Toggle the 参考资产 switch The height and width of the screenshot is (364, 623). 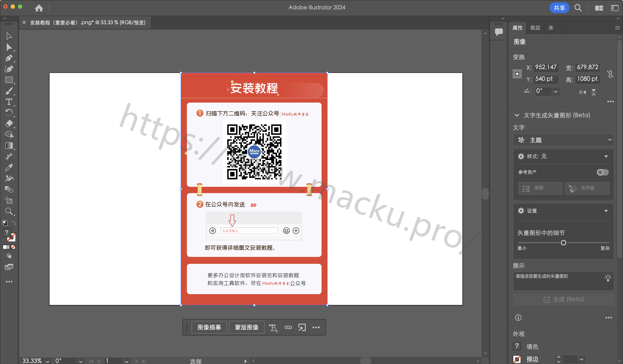click(x=603, y=172)
